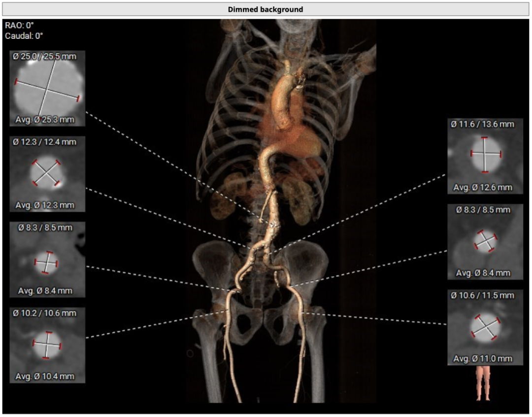Click the 8.4 mm cross-section on right side
532x417 pixels.
coord(485,241)
